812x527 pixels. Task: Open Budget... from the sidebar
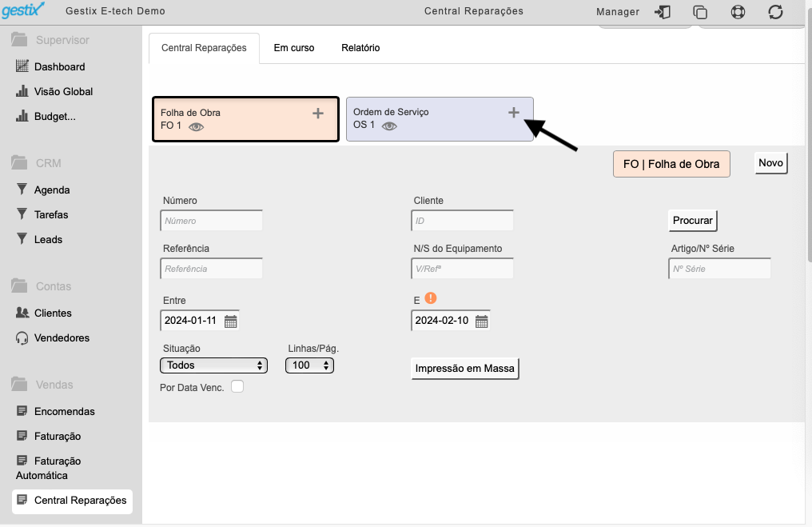55,117
